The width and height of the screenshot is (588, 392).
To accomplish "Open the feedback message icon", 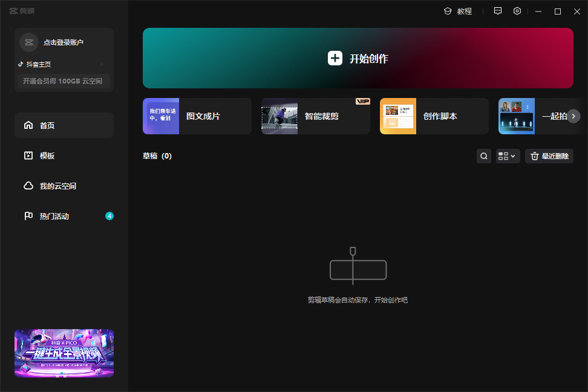I will coord(498,11).
